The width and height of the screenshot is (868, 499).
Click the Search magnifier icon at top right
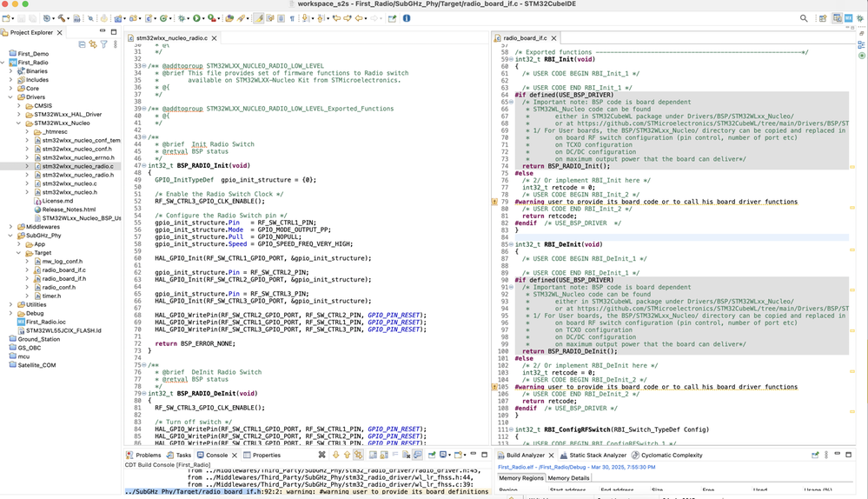pos(803,18)
